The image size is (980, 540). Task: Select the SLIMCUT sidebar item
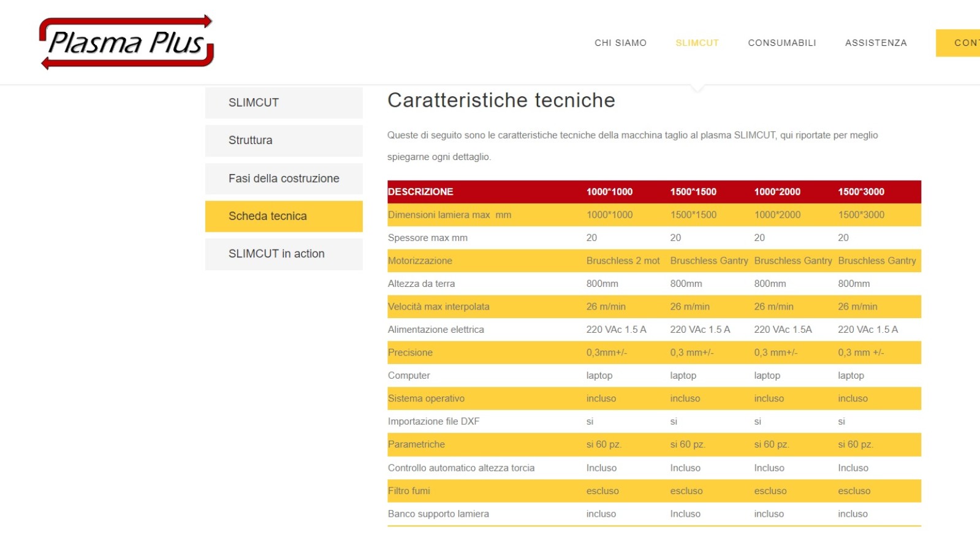point(284,103)
